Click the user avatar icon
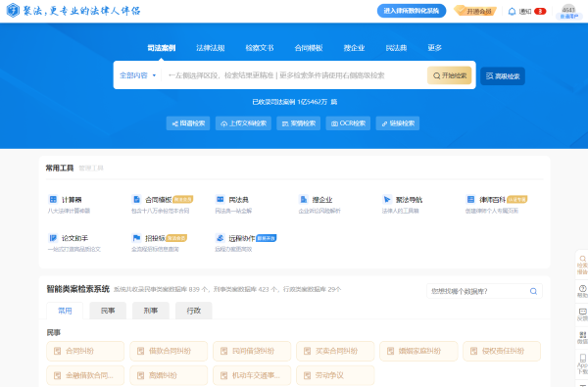 (x=568, y=9)
